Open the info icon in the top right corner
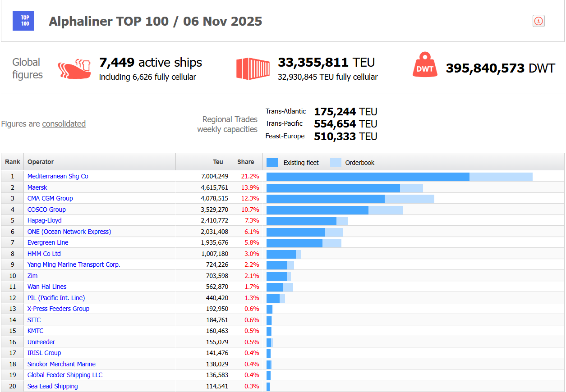 click(x=538, y=21)
